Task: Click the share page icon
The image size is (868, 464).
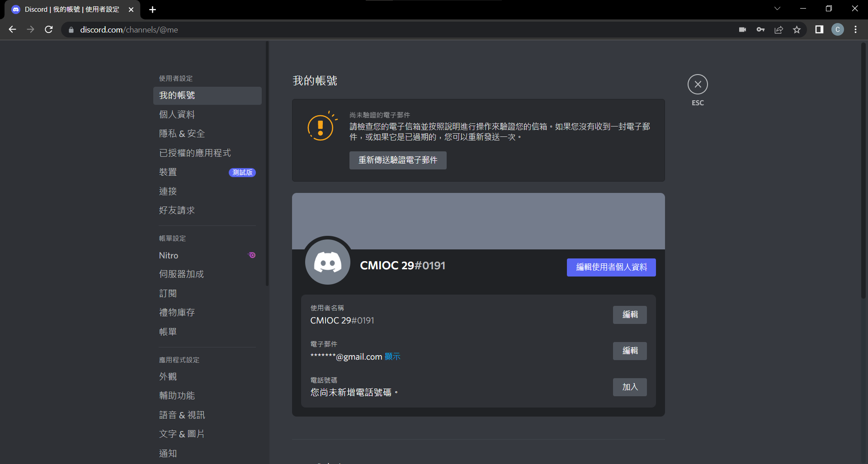Action: [x=778, y=29]
